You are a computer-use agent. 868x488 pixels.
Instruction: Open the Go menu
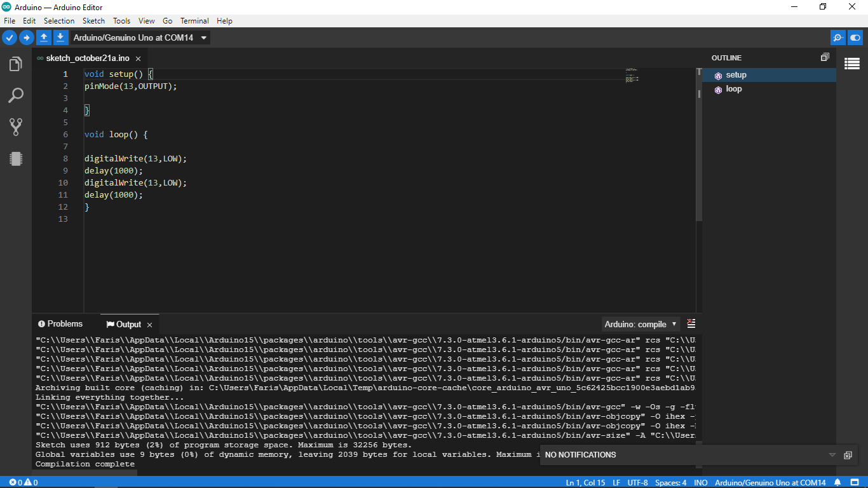(168, 21)
